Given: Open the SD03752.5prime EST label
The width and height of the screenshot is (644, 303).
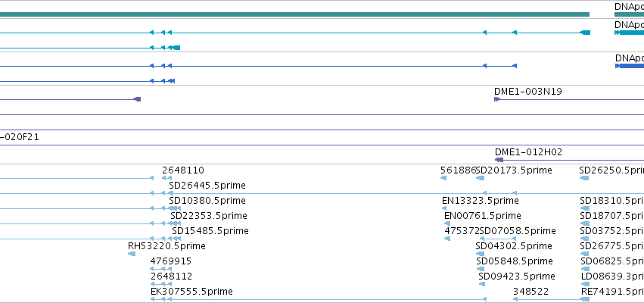Looking at the screenshot, I should (612, 231).
